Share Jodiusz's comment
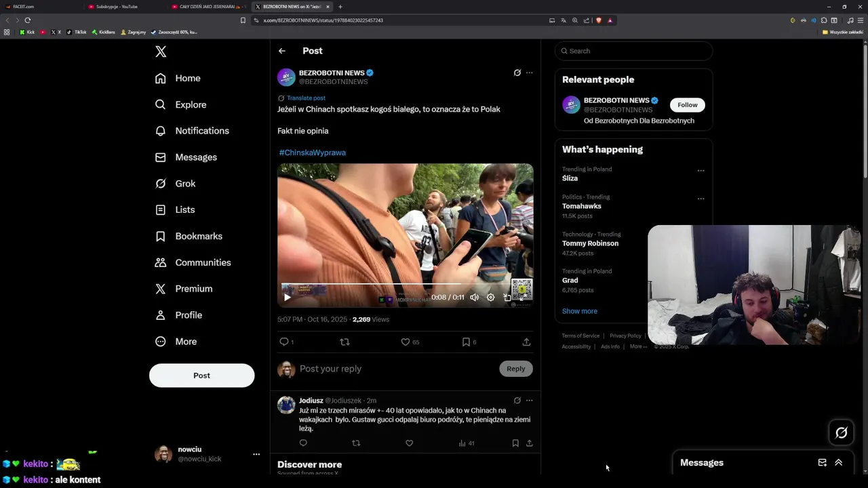The height and width of the screenshot is (488, 868). (x=530, y=443)
